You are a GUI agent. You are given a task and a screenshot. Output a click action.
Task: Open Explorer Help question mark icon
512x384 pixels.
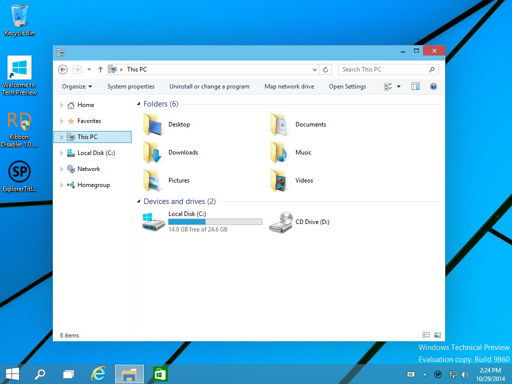pos(433,87)
